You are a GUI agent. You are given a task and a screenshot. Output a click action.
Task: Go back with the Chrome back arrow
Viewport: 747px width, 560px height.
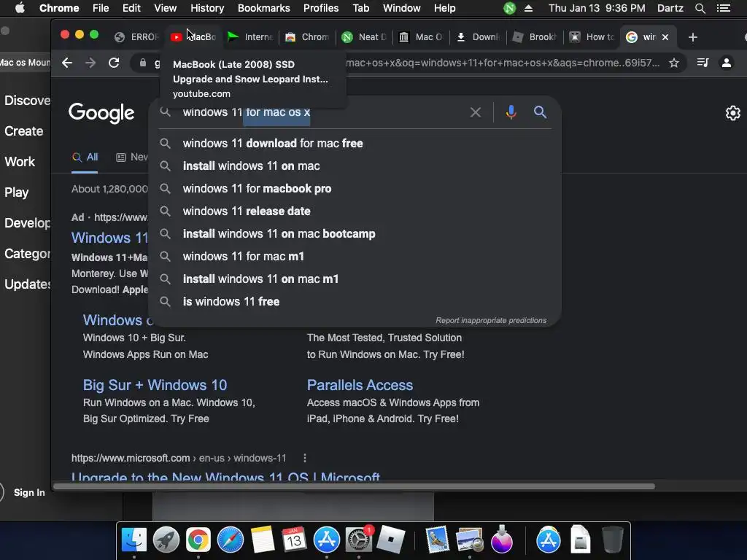click(66, 63)
